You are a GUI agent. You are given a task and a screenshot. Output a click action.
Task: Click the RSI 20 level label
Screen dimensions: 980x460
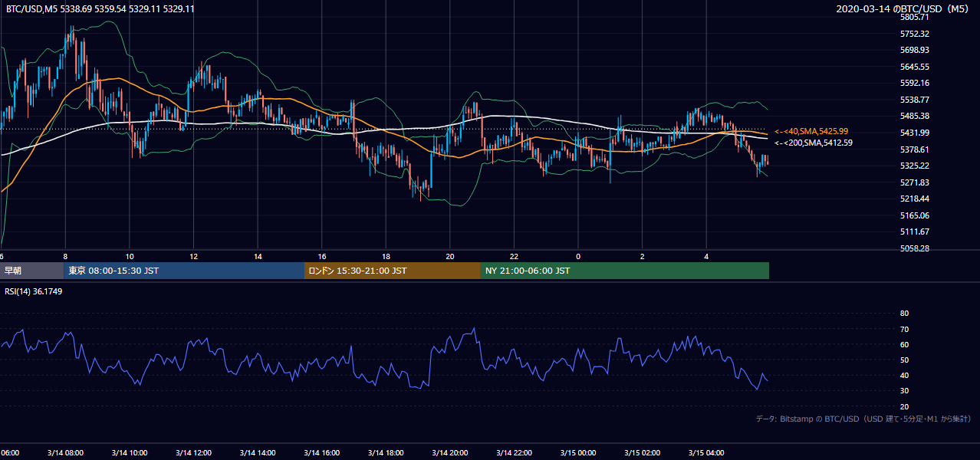904,406
